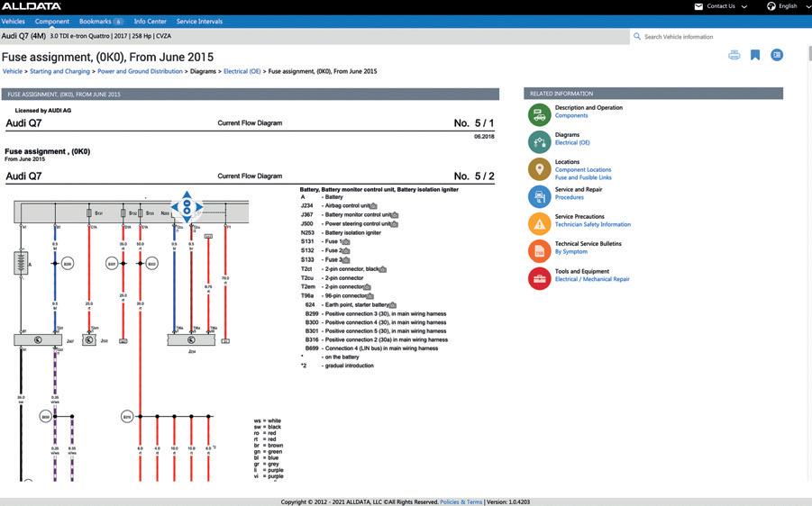Click the 'Connection 4 (LIN bus) in main wiring harness' row

371,348
